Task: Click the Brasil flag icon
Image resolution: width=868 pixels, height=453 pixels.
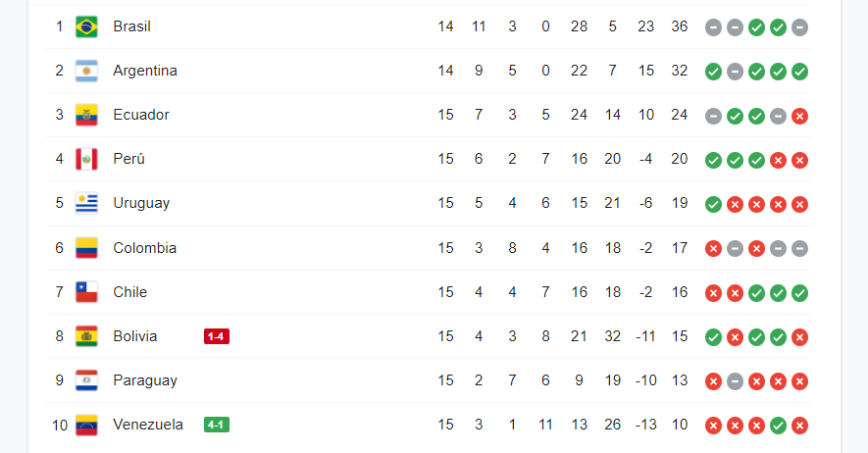Action: click(86, 26)
